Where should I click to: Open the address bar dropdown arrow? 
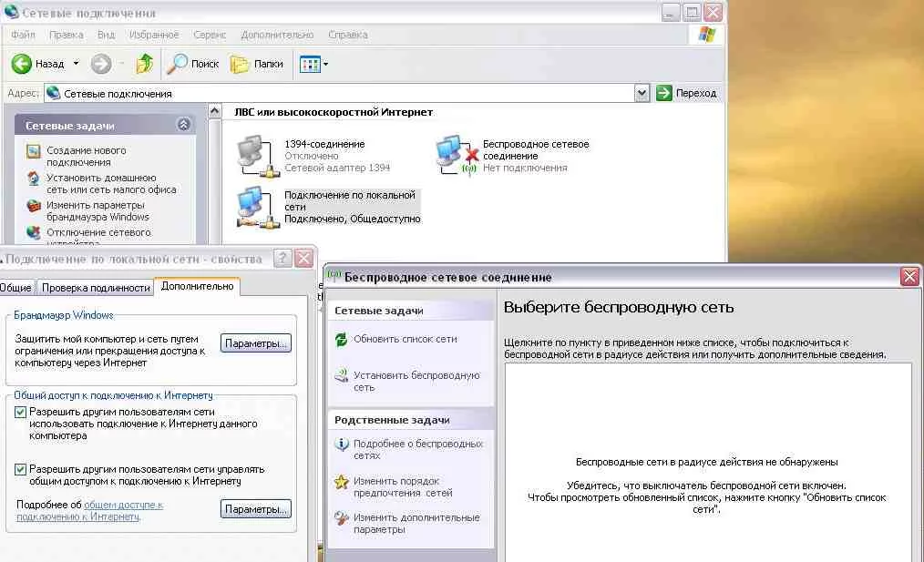click(x=642, y=93)
